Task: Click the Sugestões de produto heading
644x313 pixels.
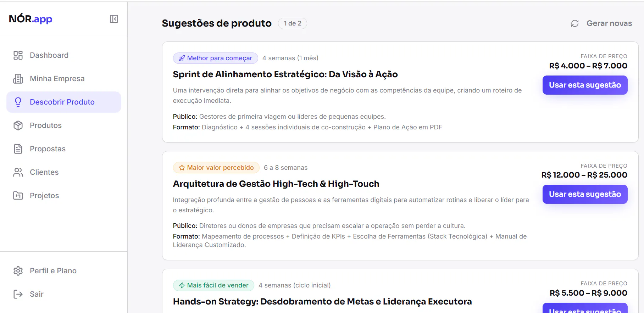Action: click(217, 23)
